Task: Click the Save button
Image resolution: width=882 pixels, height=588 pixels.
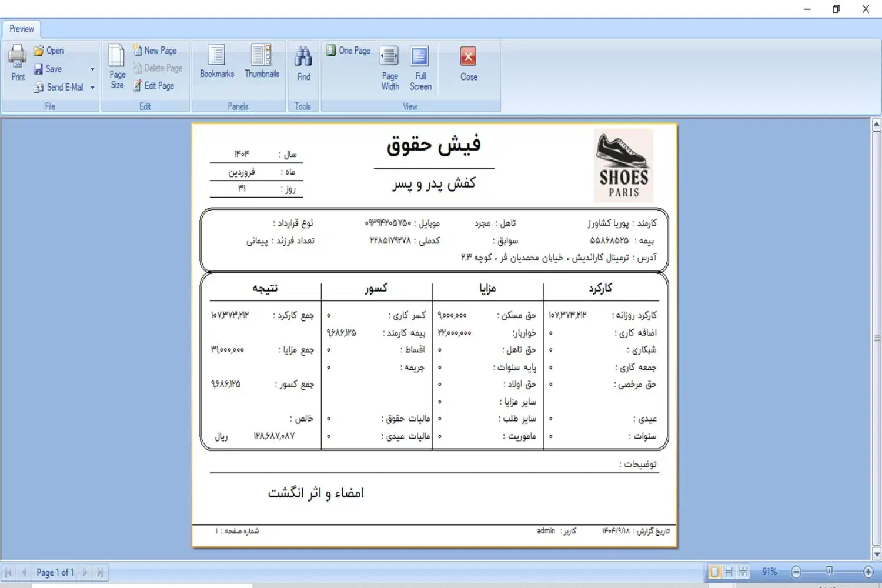Action: coord(48,69)
